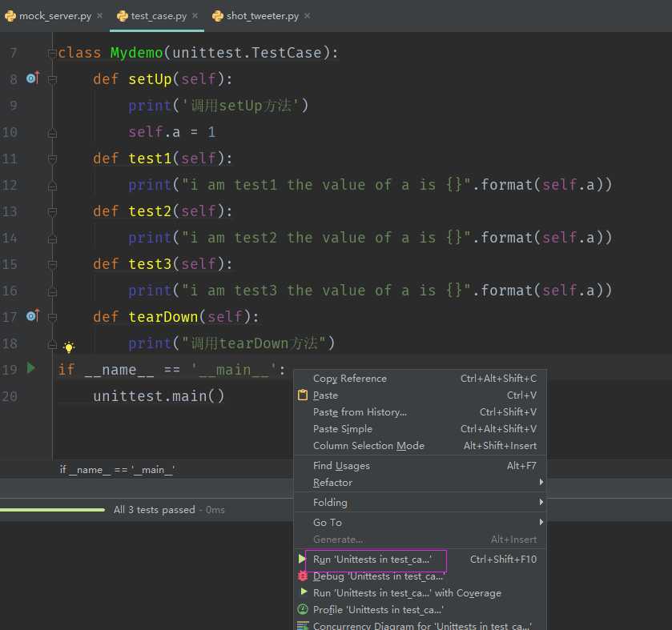The image size is (672, 630).
Task: Click the coverage run icon in the context menu
Action: click(304, 592)
